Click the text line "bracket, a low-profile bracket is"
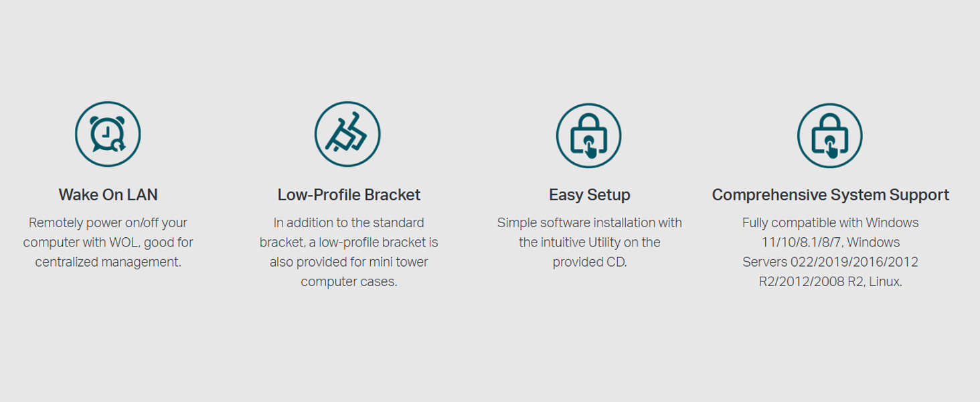The image size is (980, 402). click(x=349, y=243)
